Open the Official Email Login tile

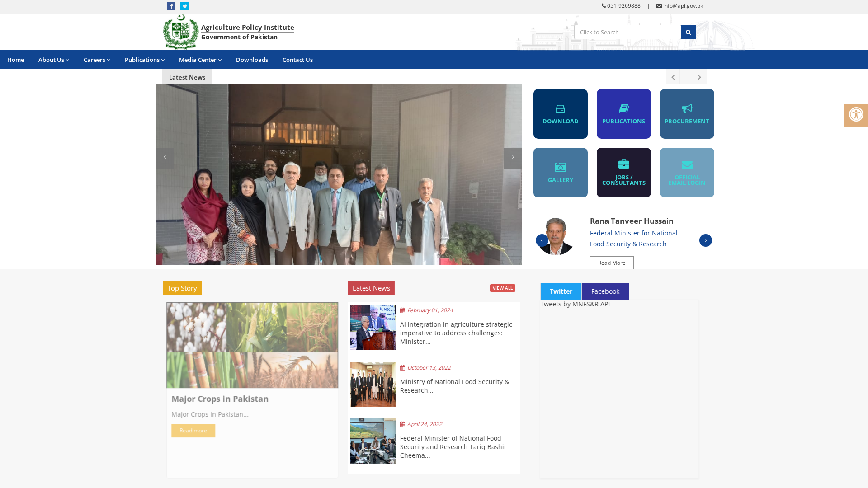point(687,173)
